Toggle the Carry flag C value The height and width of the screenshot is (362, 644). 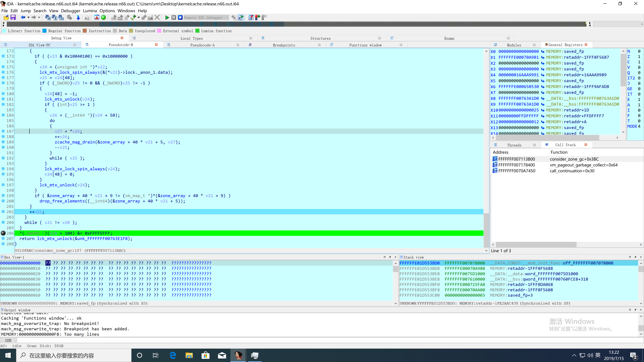[x=639, y=62]
